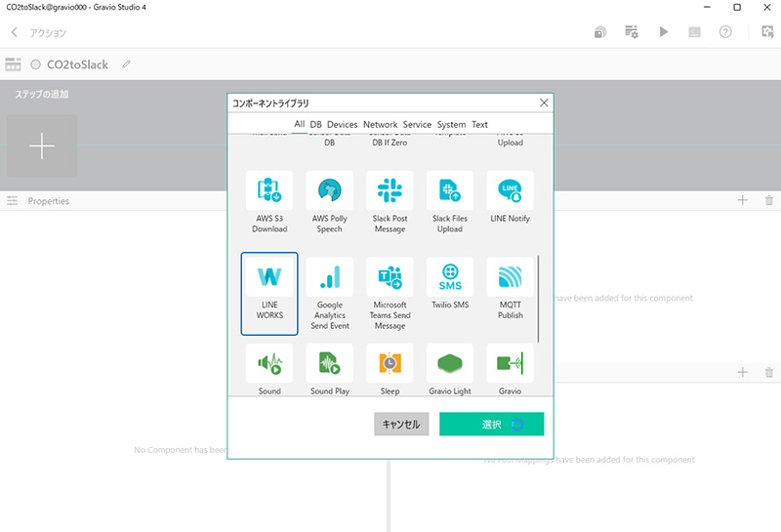This screenshot has width=781, height=532.
Task: Add a step with the plus tile
Action: click(x=42, y=146)
